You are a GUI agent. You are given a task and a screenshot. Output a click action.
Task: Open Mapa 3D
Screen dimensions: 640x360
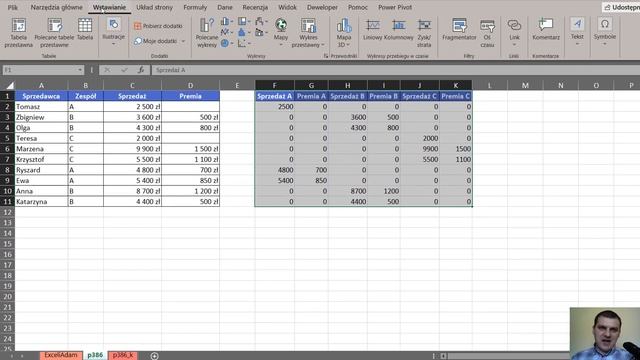pos(344,33)
